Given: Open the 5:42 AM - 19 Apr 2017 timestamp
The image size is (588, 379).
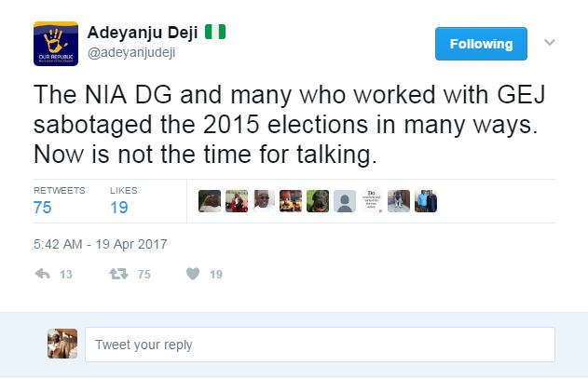Looking at the screenshot, I should click(x=102, y=244).
